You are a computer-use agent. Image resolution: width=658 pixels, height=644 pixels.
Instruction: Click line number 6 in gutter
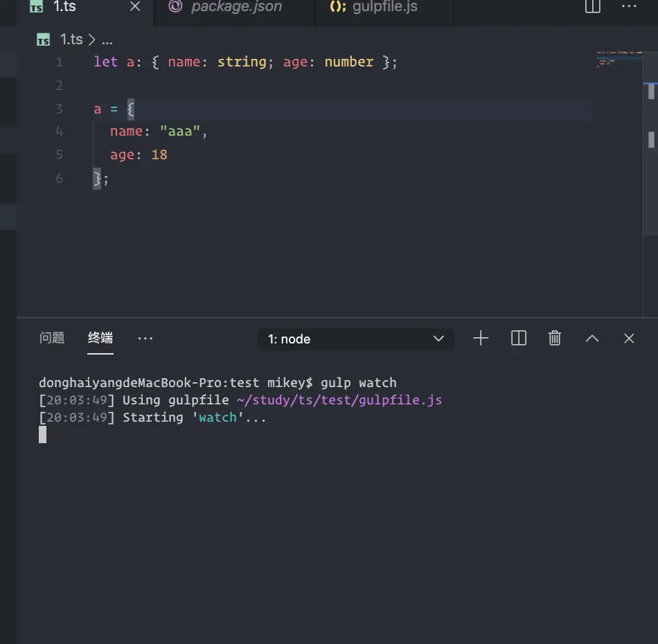(x=59, y=178)
